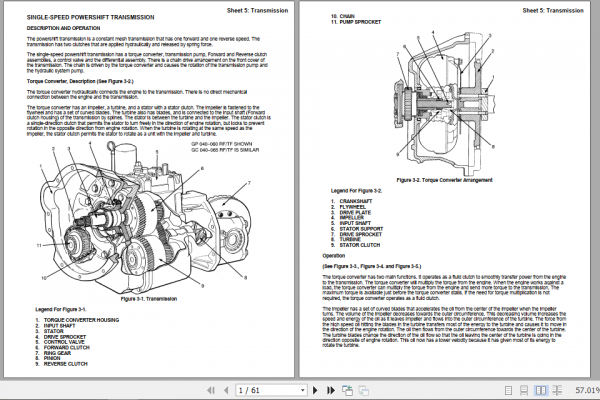Click the go to next view icon
Viewport: 600px width, 400px height.
click(x=364, y=390)
